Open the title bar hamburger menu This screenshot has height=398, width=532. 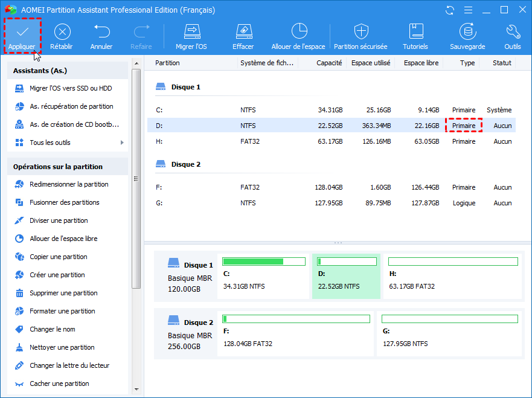point(467,10)
